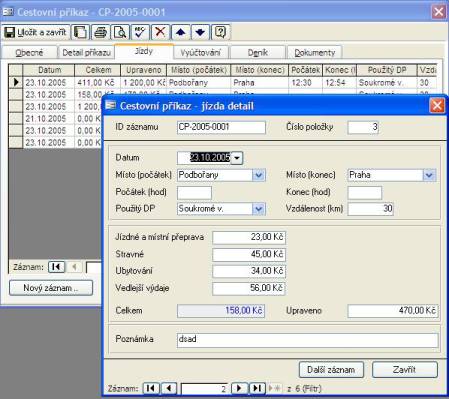Go to next record in detail navigator
449x399 pixels.
pos(239,388)
